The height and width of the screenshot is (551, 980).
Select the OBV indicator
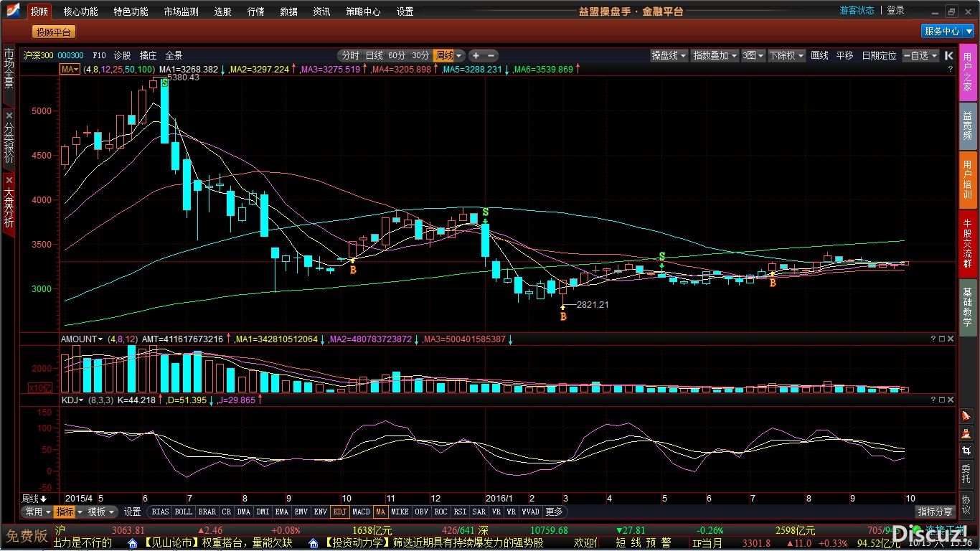click(x=421, y=512)
